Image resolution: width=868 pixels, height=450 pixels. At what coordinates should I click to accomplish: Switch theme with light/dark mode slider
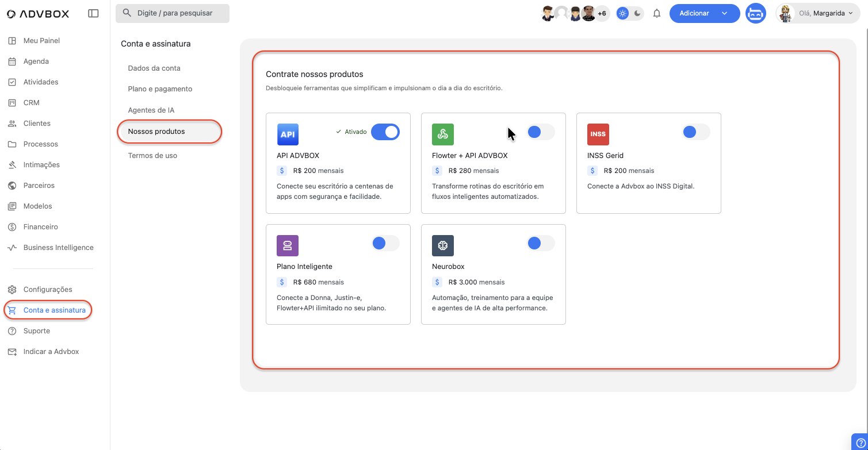pos(630,13)
